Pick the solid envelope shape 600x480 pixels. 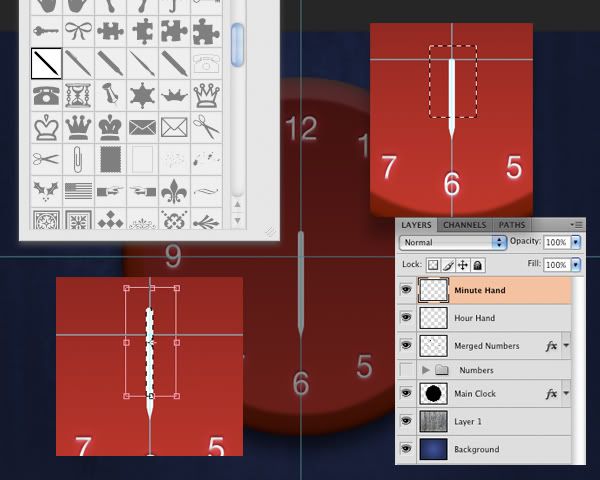click(x=142, y=128)
